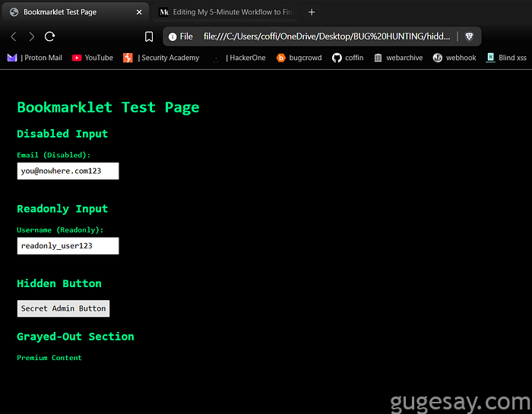
Task: Close the Bookmarklet Test Page tab
Action: point(139,12)
